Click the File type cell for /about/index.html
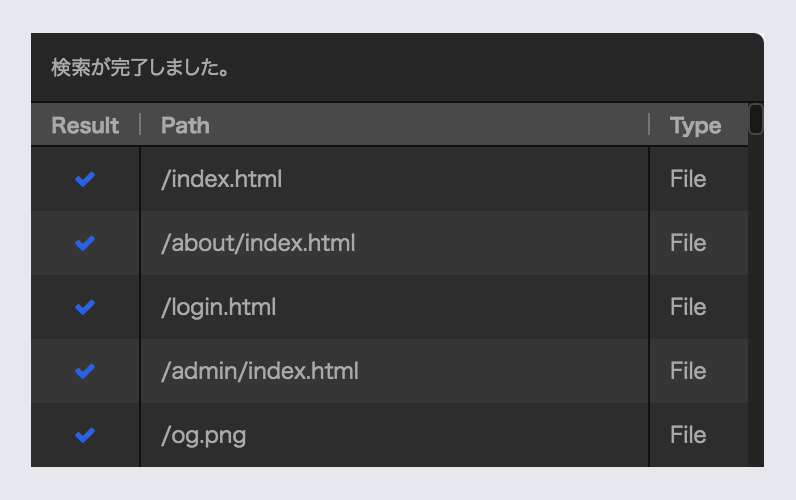The height and width of the screenshot is (500, 796). click(x=688, y=243)
